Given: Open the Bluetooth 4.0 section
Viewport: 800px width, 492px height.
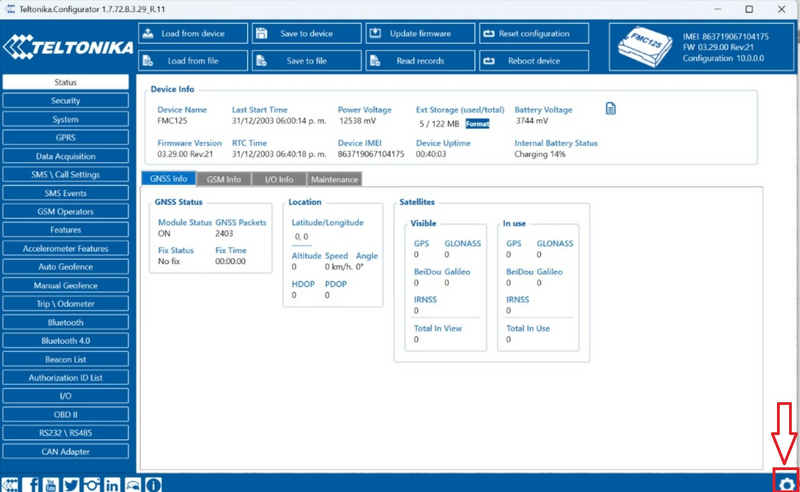Looking at the screenshot, I should (66, 340).
